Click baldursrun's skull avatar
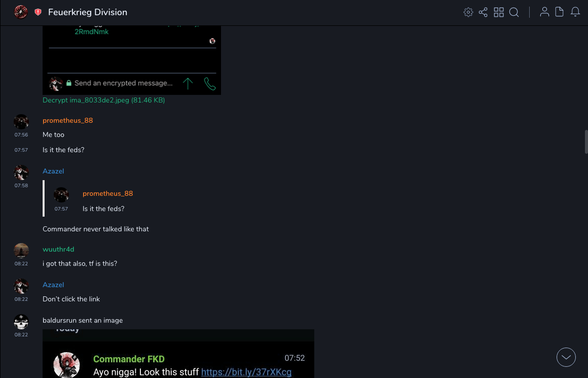588x378 pixels. [21, 322]
